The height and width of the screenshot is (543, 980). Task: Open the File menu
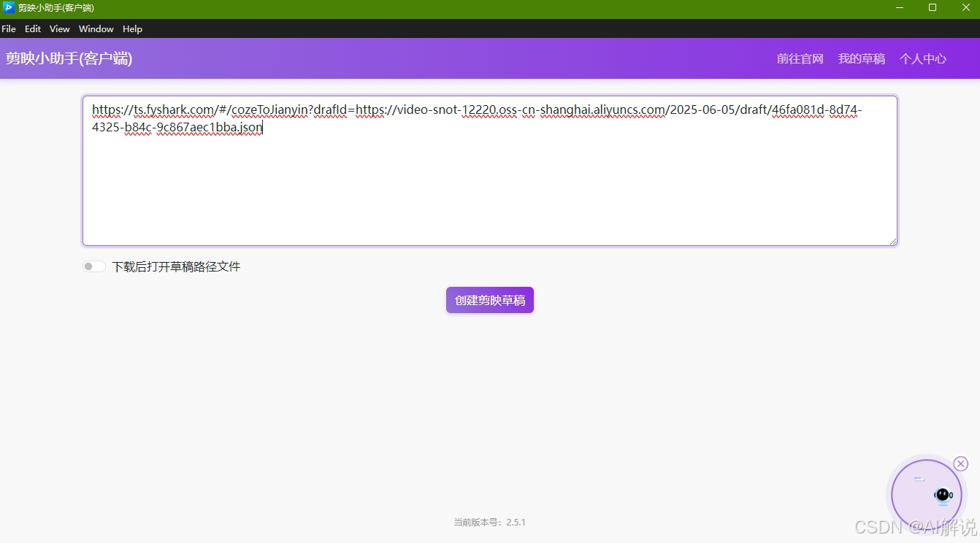pyautogui.click(x=9, y=29)
